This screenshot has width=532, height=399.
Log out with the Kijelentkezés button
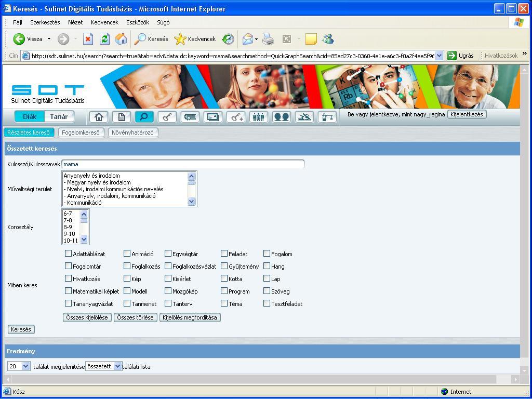point(467,114)
